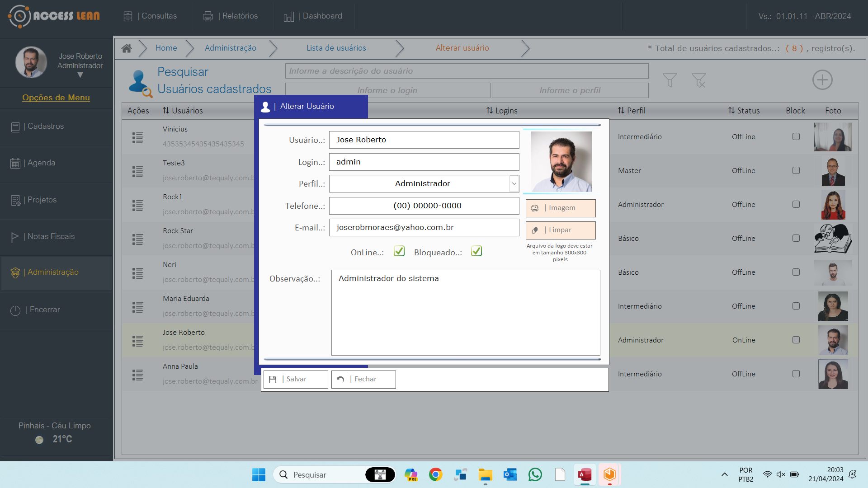Click the clear filter funnel icon
Screen dimensions: 868x488
tap(698, 80)
